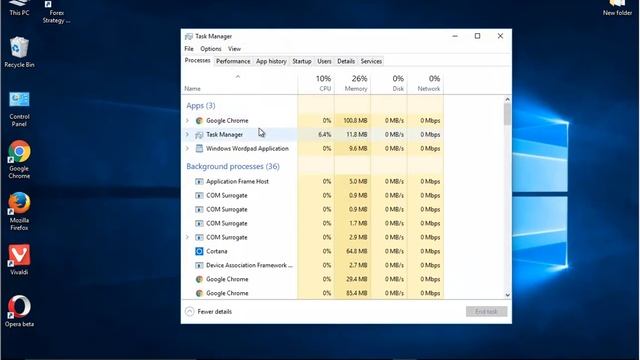The image size is (640, 360).
Task: Click the process list scrollbar thumb
Action: point(507,114)
